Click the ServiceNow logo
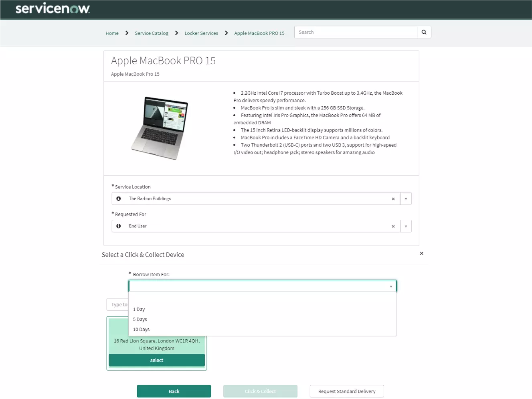The width and height of the screenshot is (532, 399). (x=53, y=8)
